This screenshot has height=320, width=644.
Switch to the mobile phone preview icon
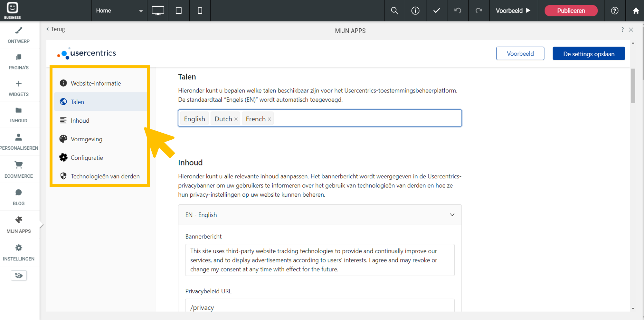pyautogui.click(x=200, y=11)
